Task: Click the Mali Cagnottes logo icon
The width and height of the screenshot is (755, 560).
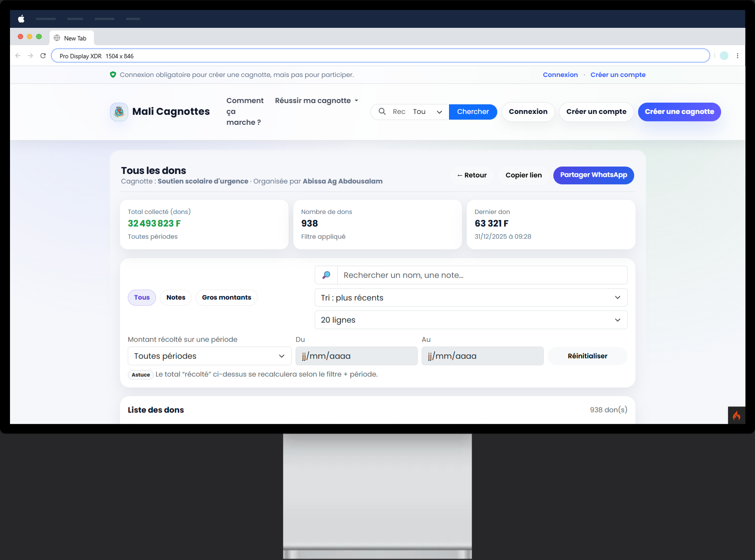Action: coord(119,112)
